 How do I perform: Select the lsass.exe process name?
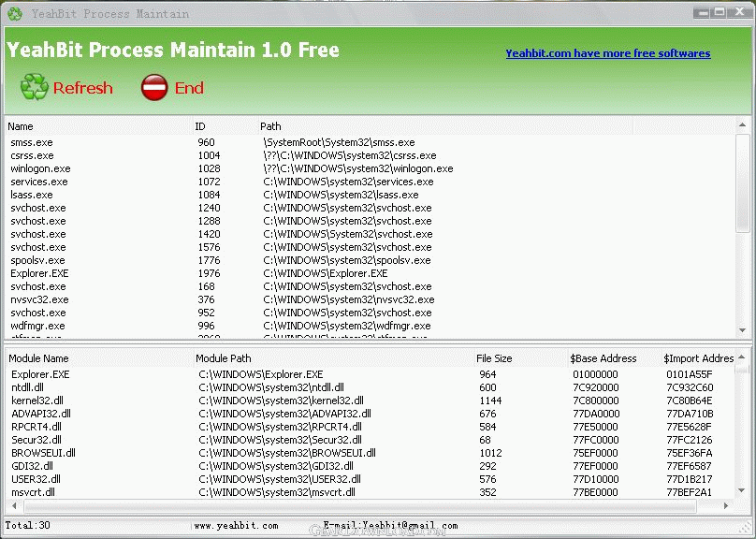(x=32, y=195)
